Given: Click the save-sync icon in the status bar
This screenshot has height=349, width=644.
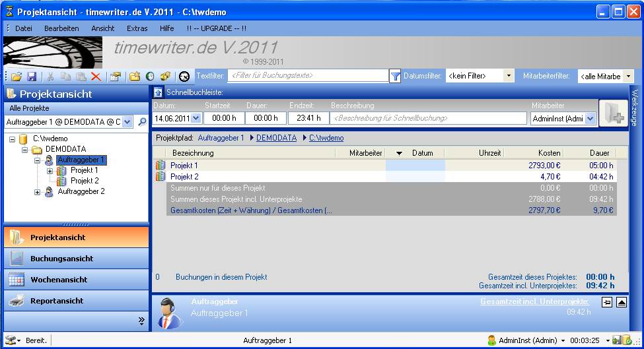Looking at the screenshot, I should (616, 340).
